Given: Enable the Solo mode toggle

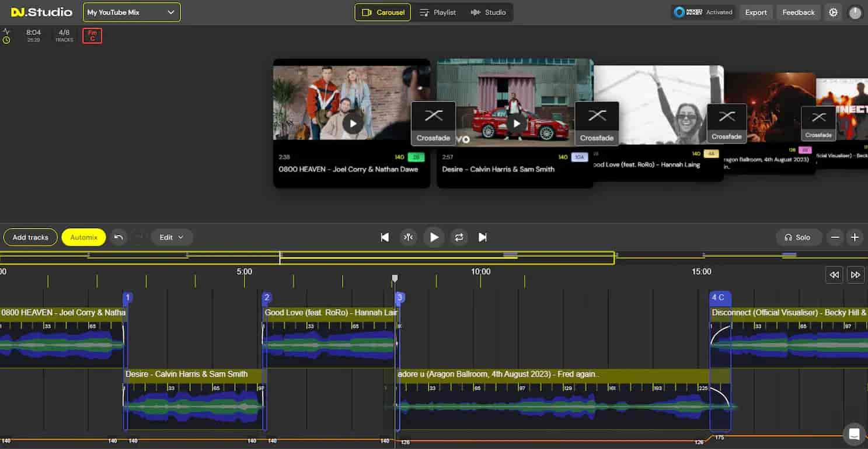Looking at the screenshot, I should pyautogui.click(x=799, y=237).
